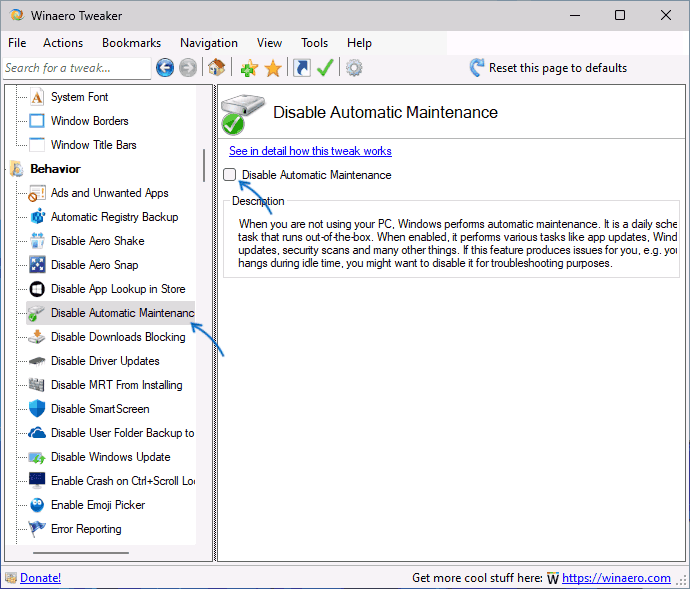This screenshot has width=690, height=589.
Task: Select 'Disable Windows Update' item
Action: (x=110, y=457)
